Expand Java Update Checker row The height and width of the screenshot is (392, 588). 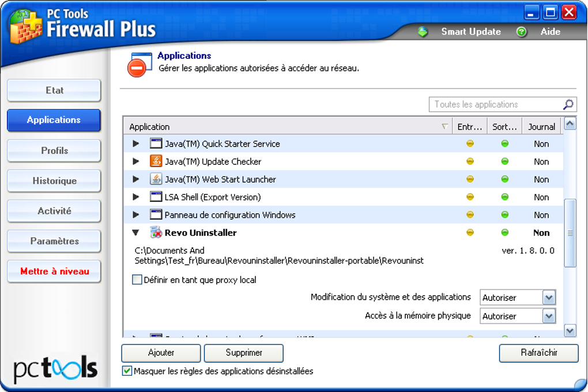(x=135, y=161)
